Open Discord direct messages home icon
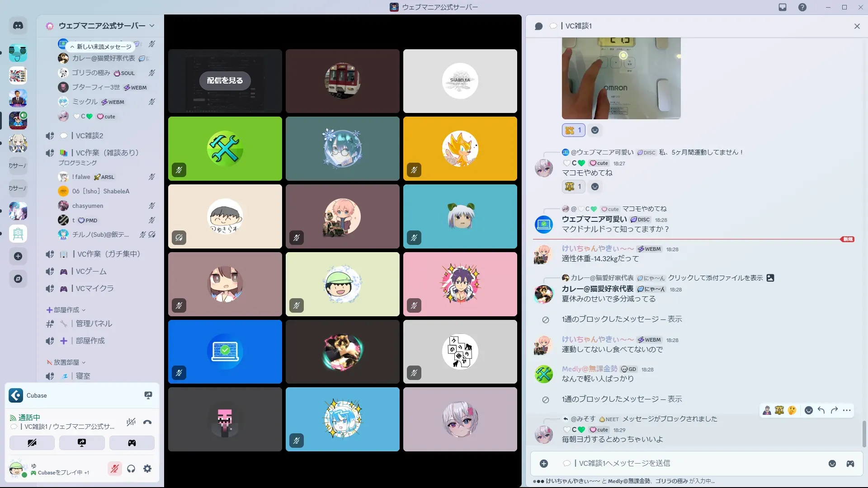 (x=18, y=26)
